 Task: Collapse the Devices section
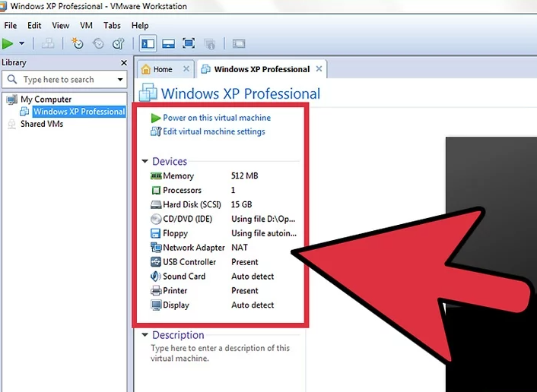tap(145, 161)
